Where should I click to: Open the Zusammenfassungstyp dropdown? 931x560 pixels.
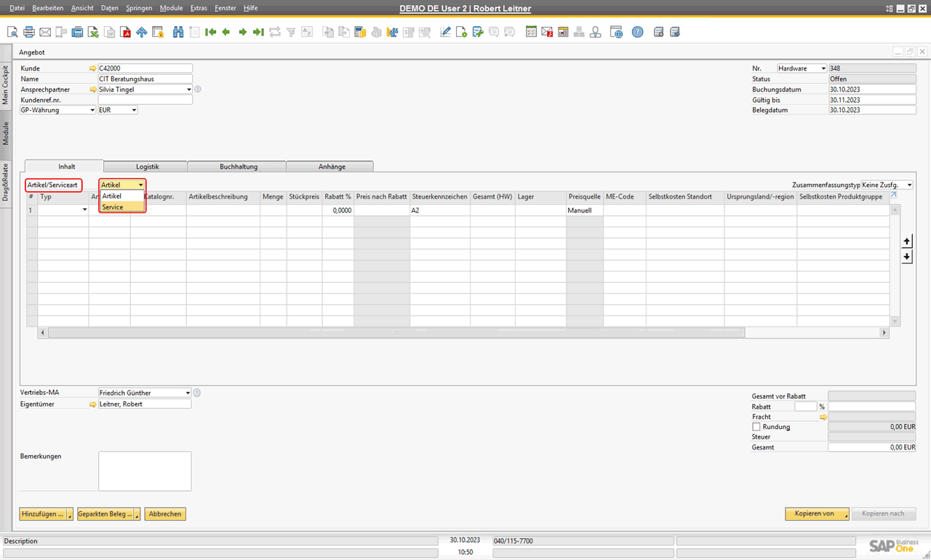(909, 185)
